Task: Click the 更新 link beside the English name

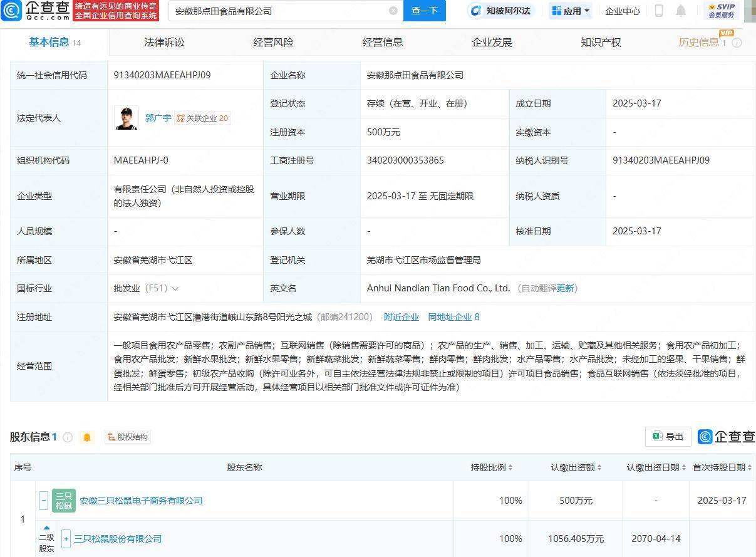Action: coord(566,288)
